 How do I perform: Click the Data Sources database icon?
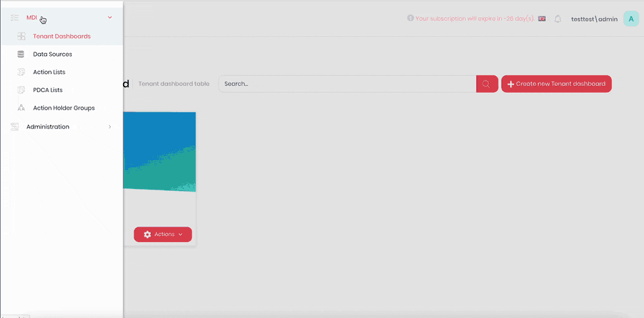[21, 54]
